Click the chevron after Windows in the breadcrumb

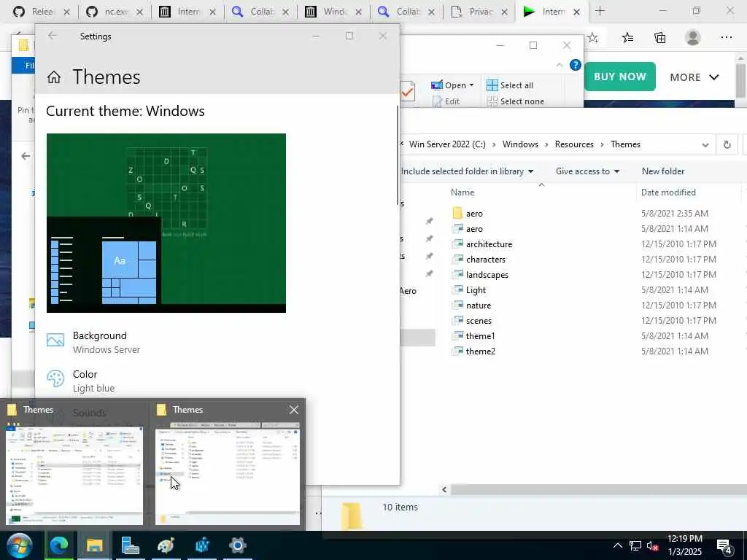tap(546, 144)
